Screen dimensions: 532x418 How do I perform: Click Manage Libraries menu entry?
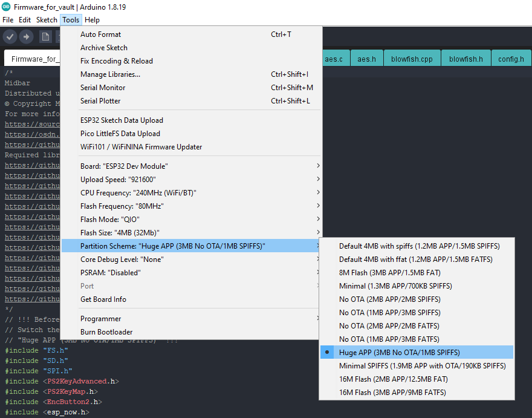tap(110, 74)
